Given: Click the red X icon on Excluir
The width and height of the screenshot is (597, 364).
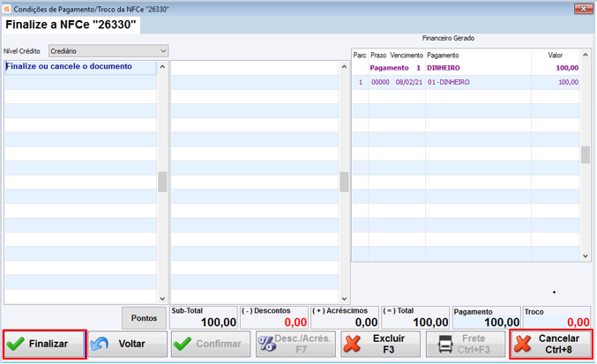Looking at the screenshot, I should coord(352,344).
